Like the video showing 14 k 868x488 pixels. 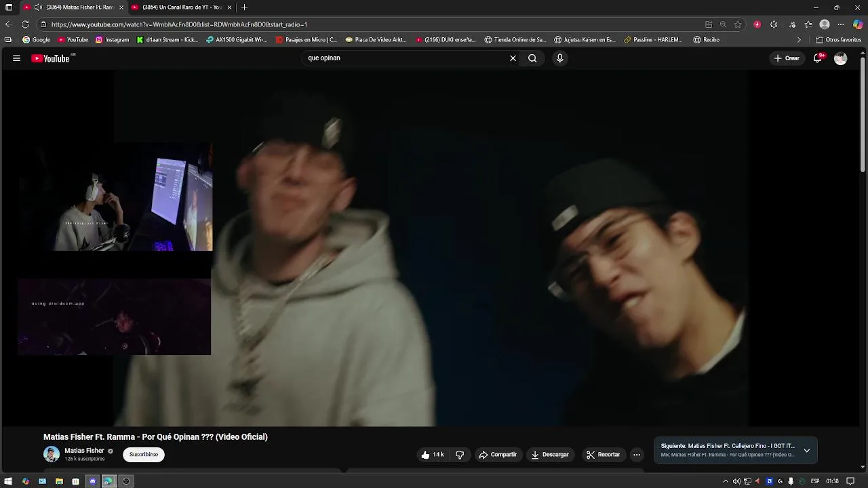coord(432,455)
